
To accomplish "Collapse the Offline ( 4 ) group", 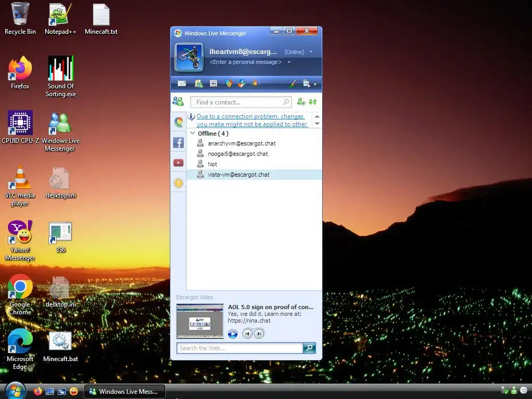I will [x=192, y=133].
